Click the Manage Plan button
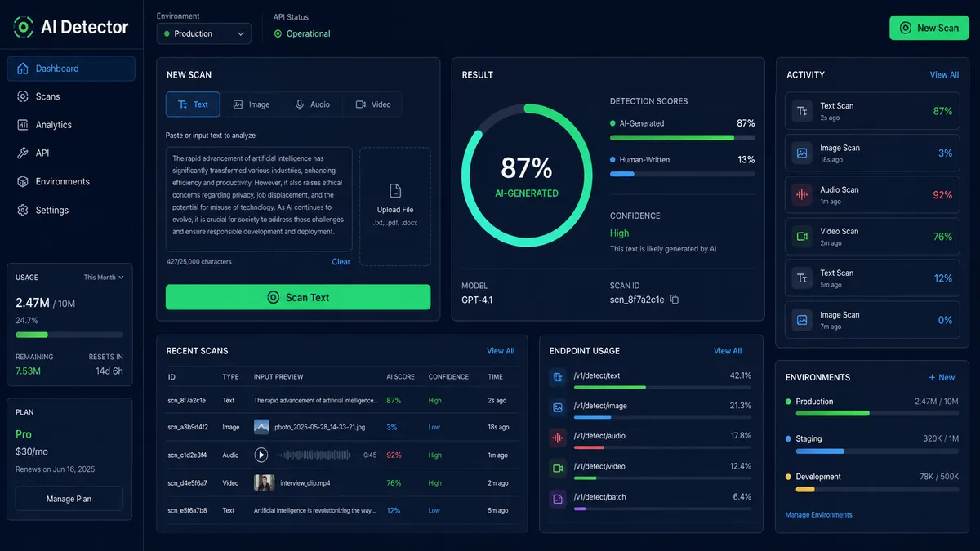 [69, 499]
